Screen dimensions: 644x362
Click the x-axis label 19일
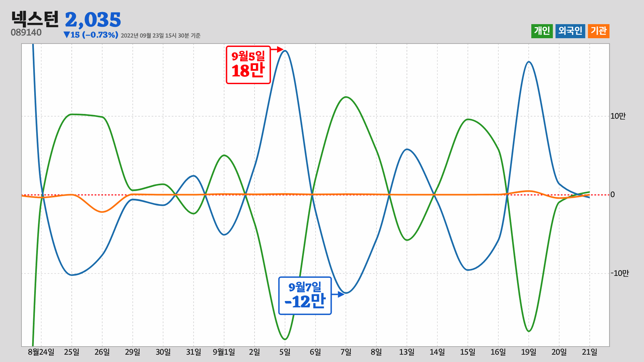pos(529,352)
